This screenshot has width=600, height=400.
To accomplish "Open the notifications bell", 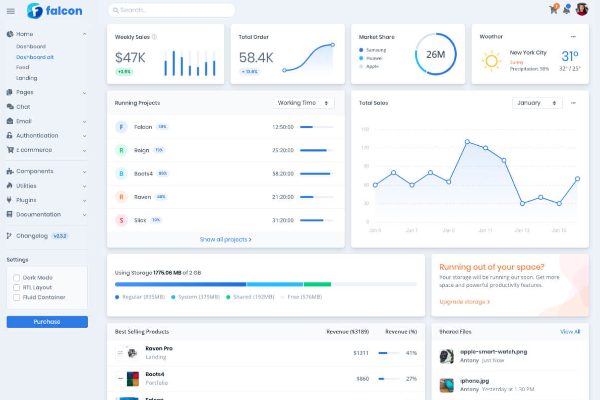I will click(567, 10).
